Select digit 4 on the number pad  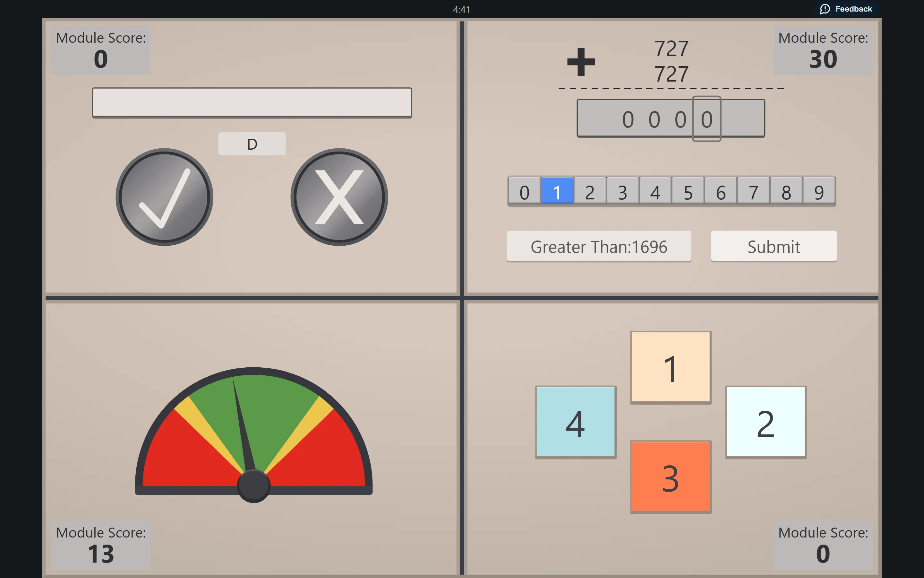pos(655,191)
